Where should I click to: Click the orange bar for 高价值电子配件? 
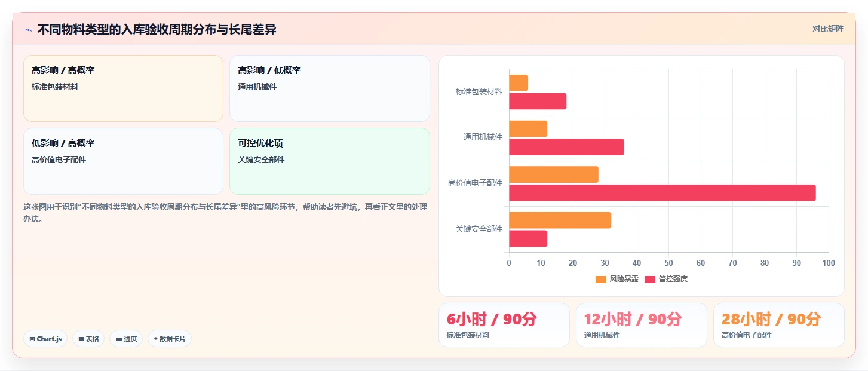[554, 174]
